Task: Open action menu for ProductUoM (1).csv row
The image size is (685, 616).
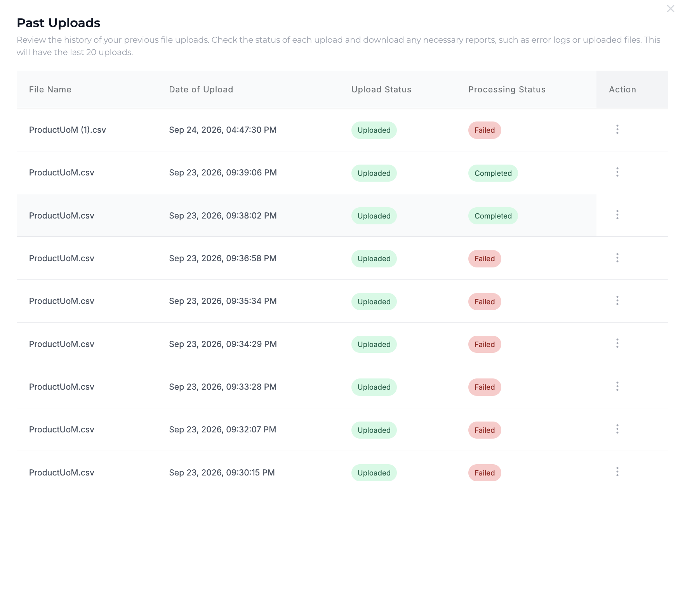Action: [x=617, y=129]
